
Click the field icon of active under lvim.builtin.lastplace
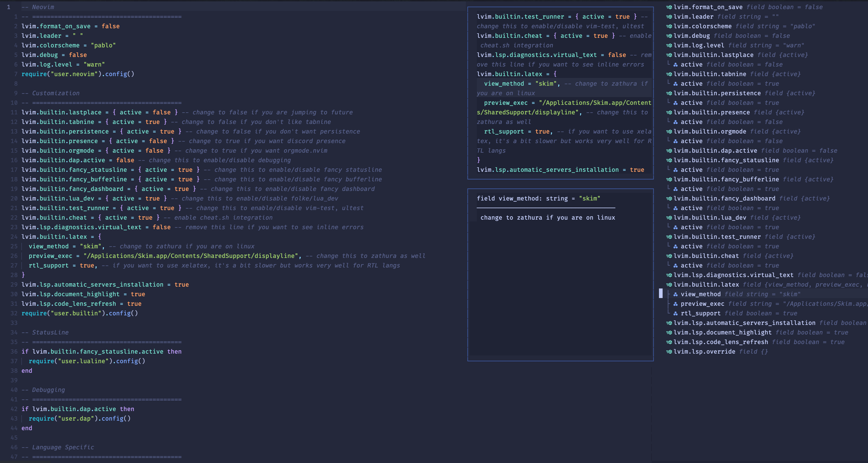click(x=676, y=64)
